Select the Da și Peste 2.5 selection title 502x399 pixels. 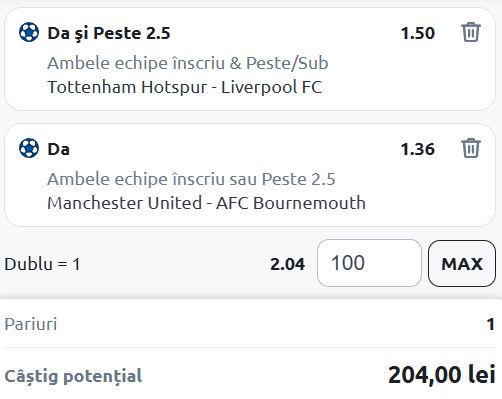tap(109, 33)
